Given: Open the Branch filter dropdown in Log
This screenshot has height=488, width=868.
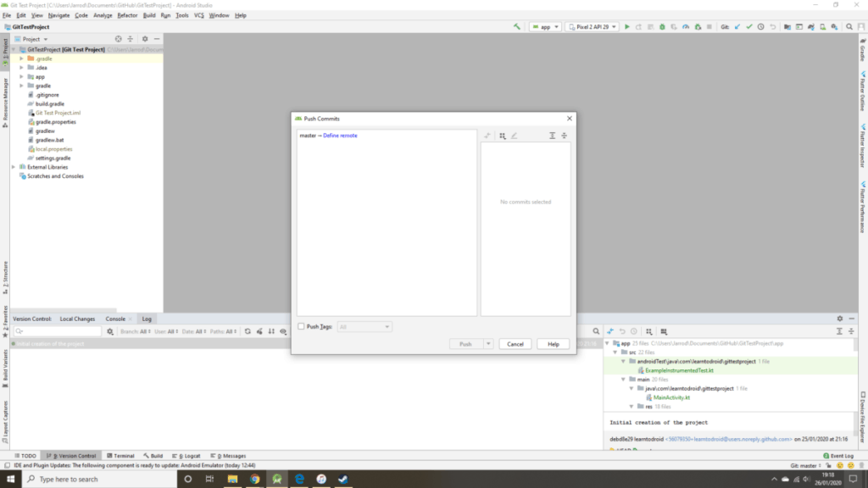Looking at the screenshot, I should tap(134, 331).
